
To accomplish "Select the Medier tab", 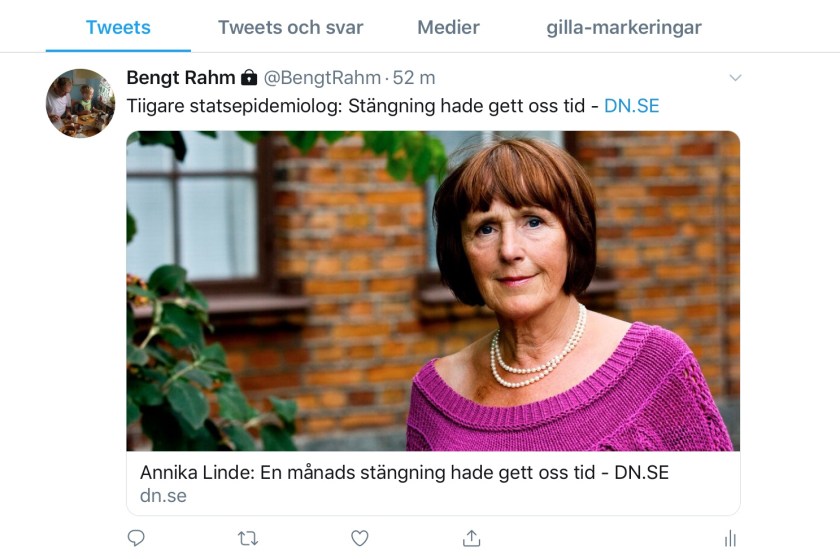I will [449, 27].
